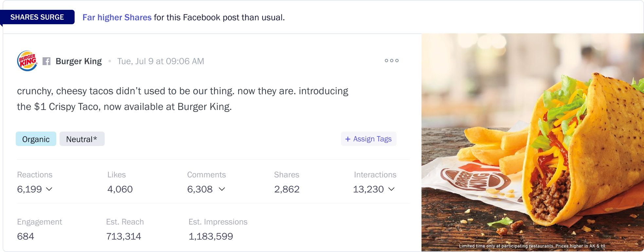Screen dimensions: 644x252
Task: Click the post text about crispy tacos
Action: [182, 99]
